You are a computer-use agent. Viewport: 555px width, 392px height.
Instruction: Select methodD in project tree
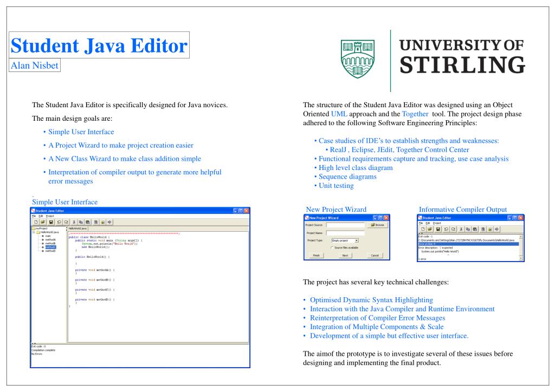tap(50, 251)
